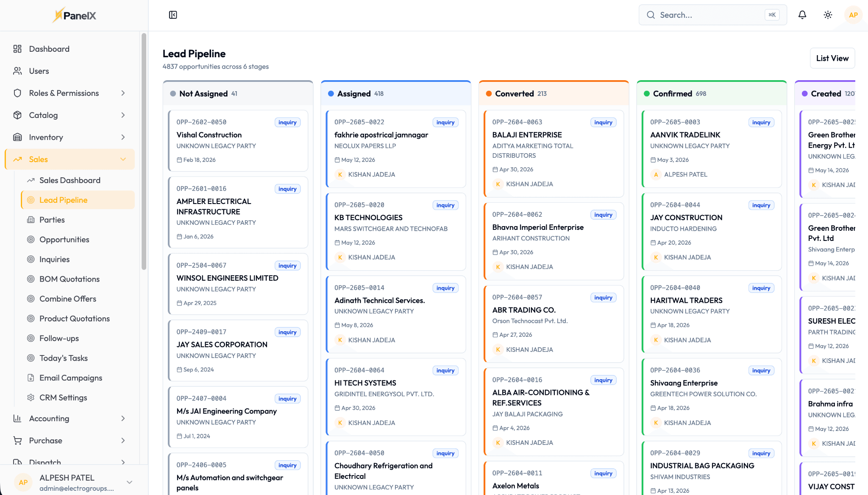The image size is (868, 495).
Task: Click the text NEOLUX PAPERS LLP
Action: [x=365, y=146]
